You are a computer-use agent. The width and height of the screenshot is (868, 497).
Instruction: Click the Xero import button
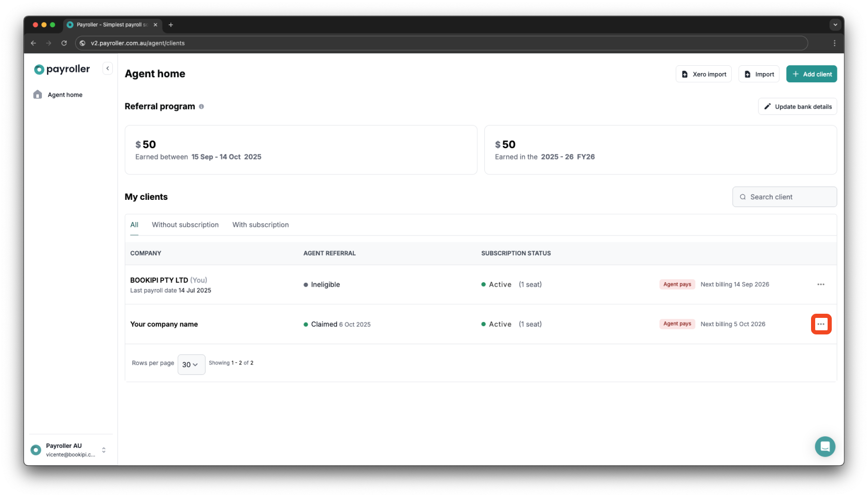click(x=703, y=74)
